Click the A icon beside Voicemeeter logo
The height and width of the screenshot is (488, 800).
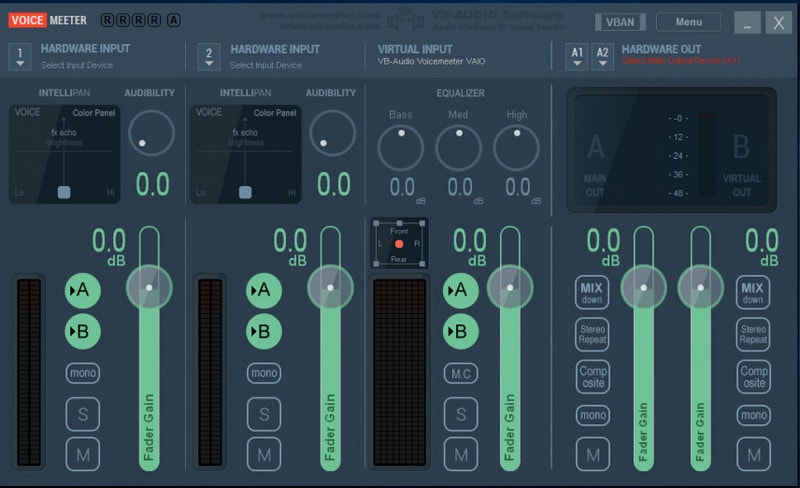point(174,20)
